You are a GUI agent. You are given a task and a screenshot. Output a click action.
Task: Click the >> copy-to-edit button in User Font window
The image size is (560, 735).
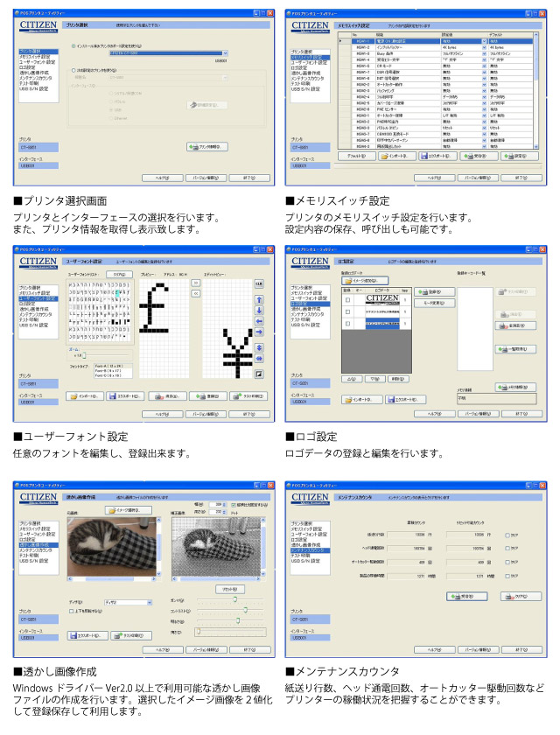click(196, 283)
